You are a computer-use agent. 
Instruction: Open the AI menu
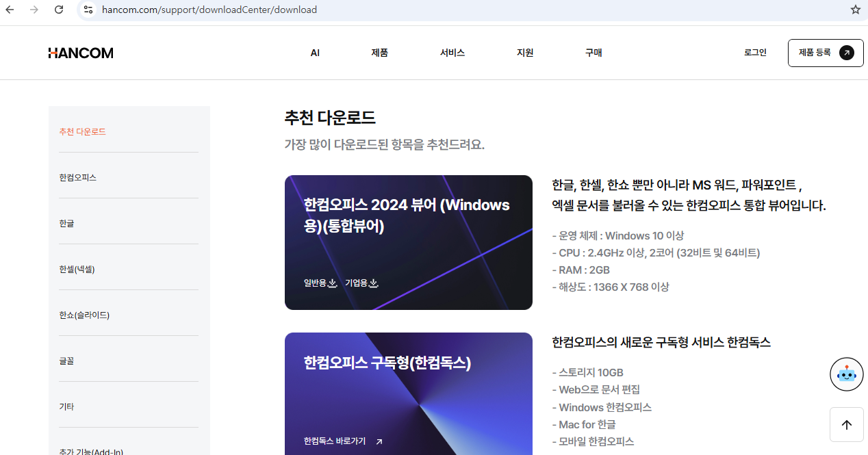(315, 53)
